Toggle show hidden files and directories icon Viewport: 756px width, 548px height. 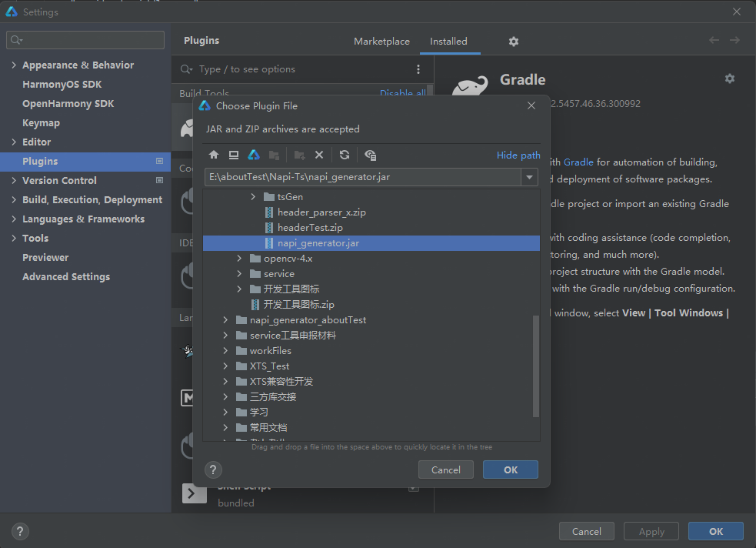[371, 155]
